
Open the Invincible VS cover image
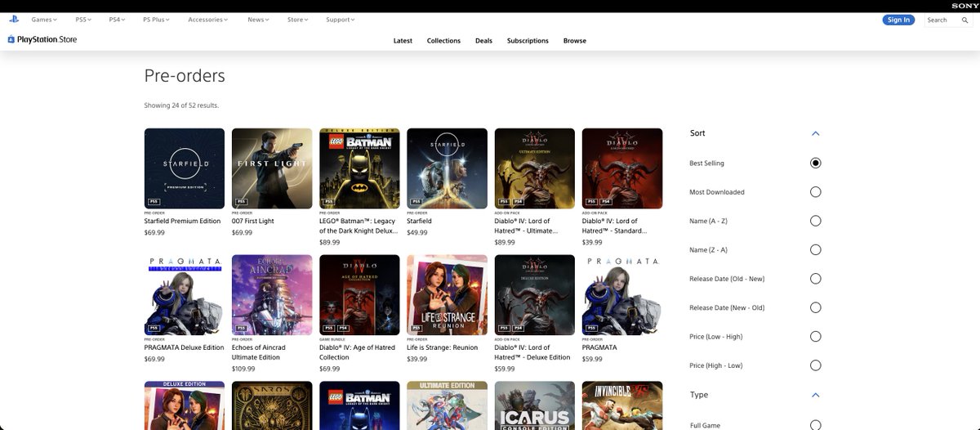pos(622,405)
